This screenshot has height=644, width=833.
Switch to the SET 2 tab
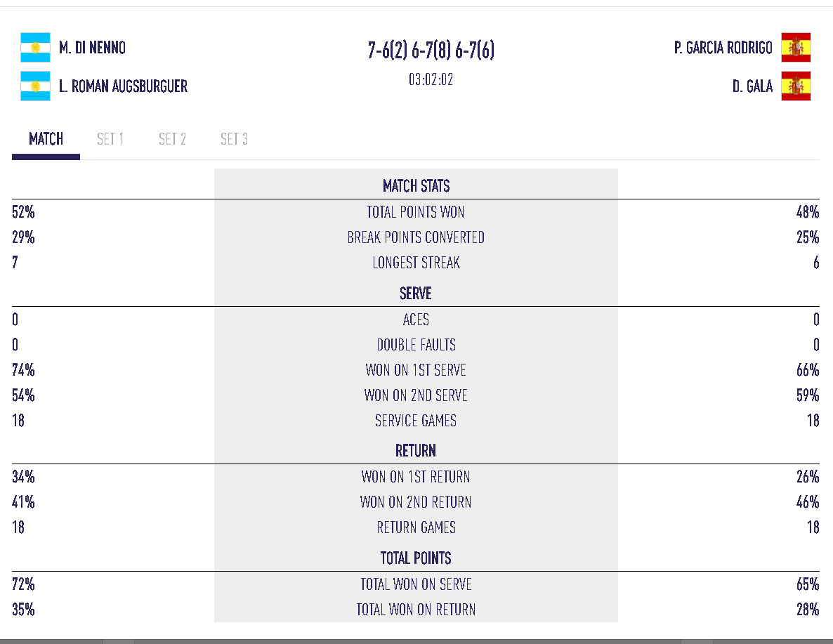point(172,139)
